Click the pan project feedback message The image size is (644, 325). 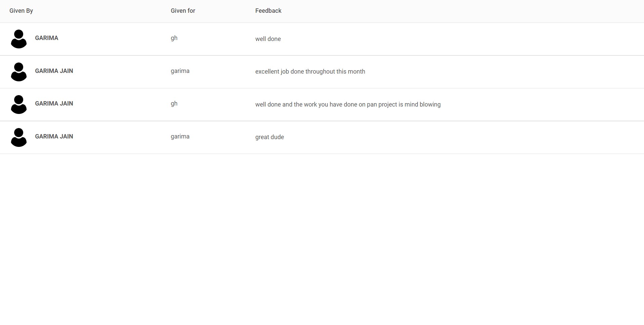point(348,104)
